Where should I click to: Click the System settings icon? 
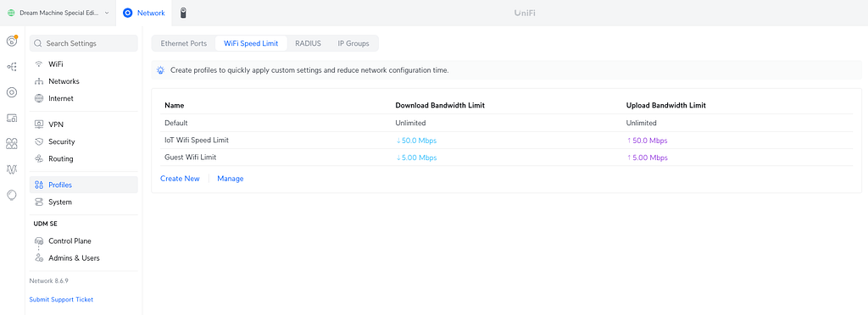(39, 202)
